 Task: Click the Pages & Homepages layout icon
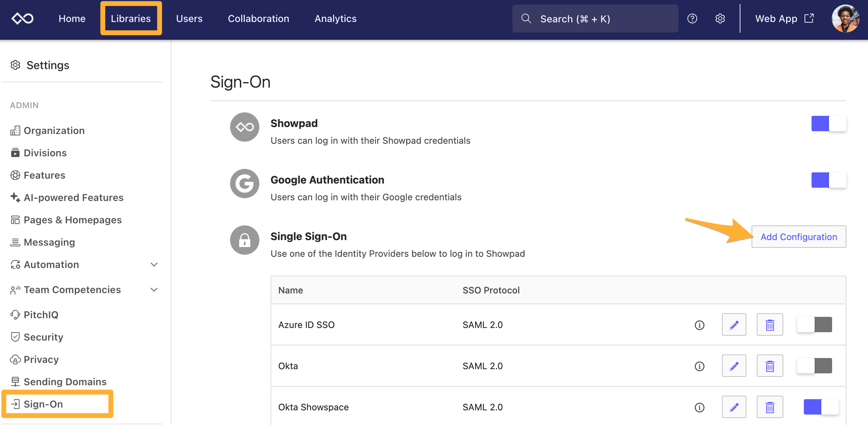click(x=15, y=220)
